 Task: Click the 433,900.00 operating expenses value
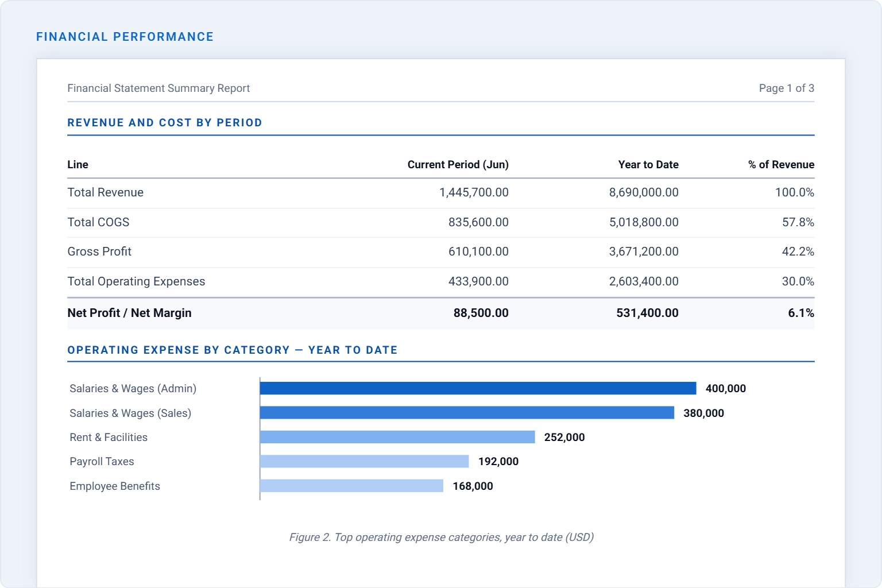(x=478, y=281)
